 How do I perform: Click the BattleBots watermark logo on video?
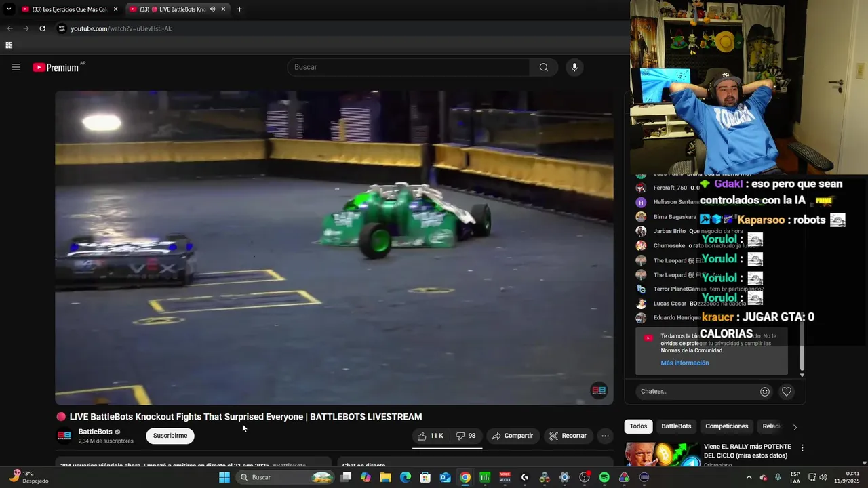point(599,390)
